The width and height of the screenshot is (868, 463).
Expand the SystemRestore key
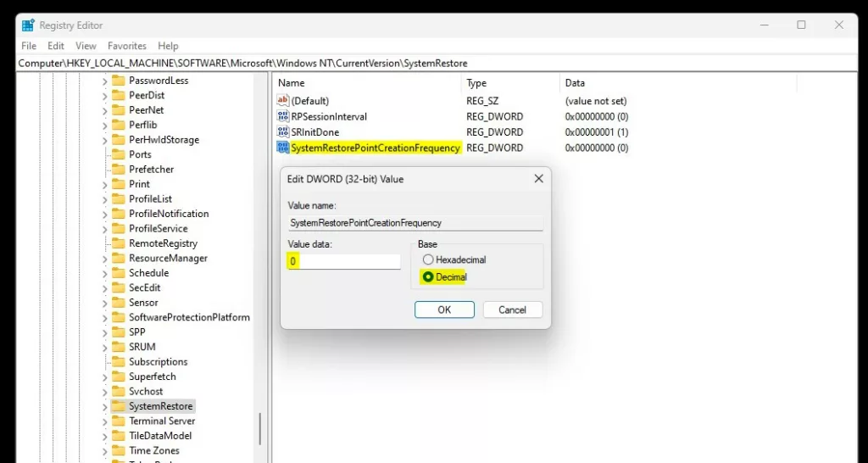[x=104, y=406]
